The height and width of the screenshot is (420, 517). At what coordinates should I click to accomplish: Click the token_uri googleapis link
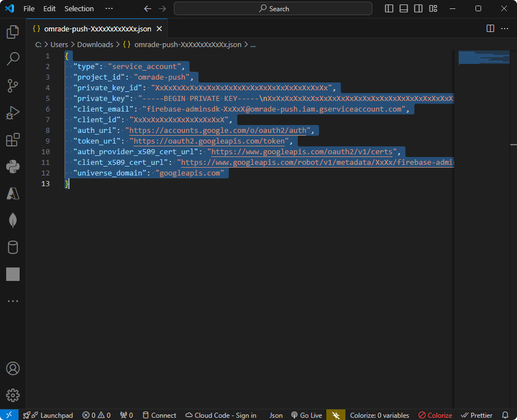pos(209,141)
